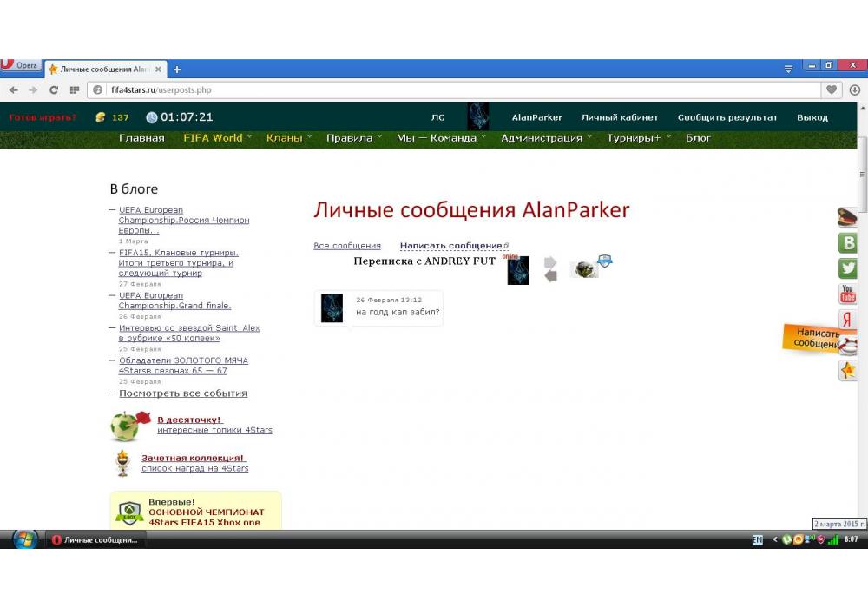Image resolution: width=868 pixels, height=608 pixels.
Task: Open AlanParker avatar in header
Action: click(477, 116)
